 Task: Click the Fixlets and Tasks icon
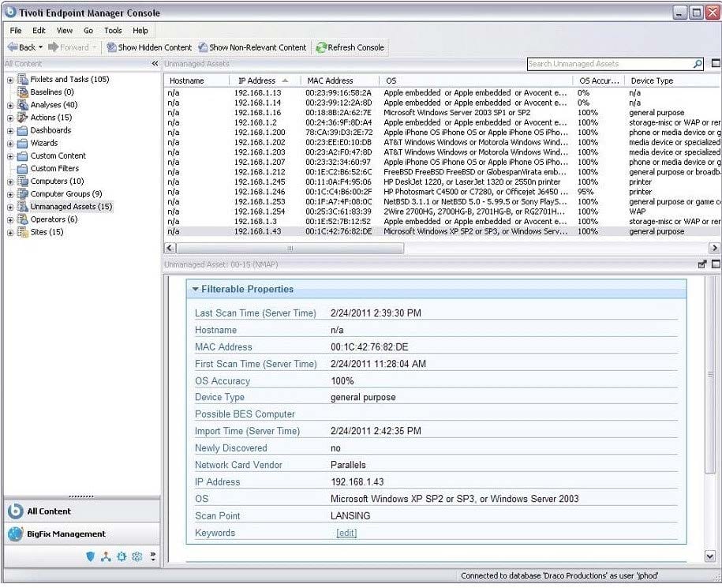coord(23,79)
